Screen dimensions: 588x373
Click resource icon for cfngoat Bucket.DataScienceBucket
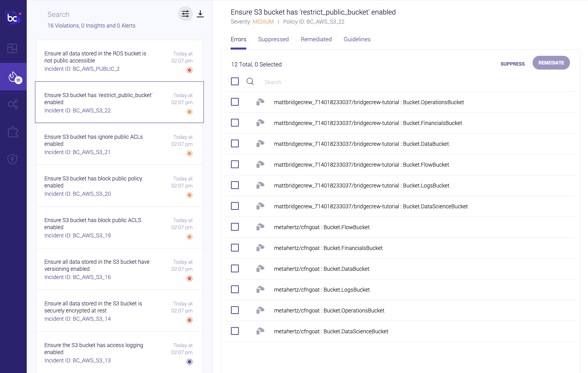pos(260,331)
